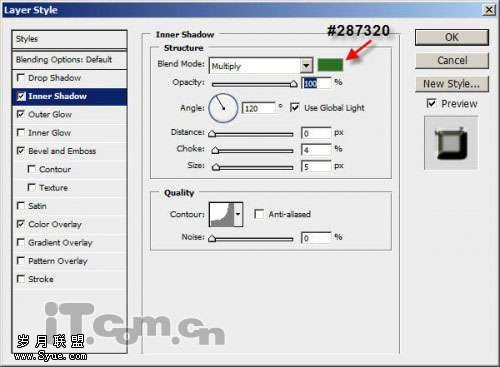Confirm with the OK button
This screenshot has height=367, width=500.
click(x=452, y=37)
